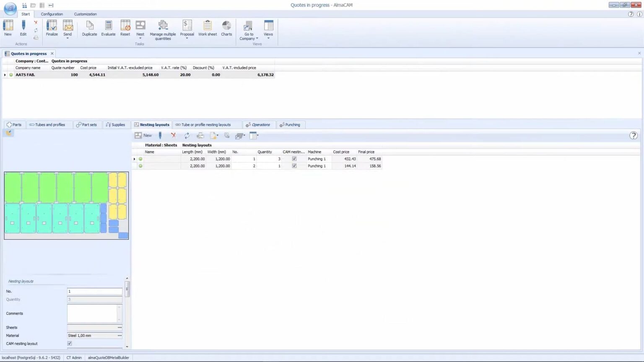Open the Proposal dropdown
The image size is (644, 362).
pos(187,38)
